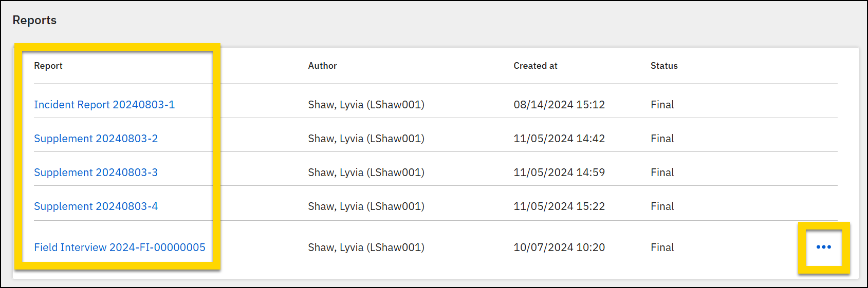Select the Reports section heading
868x288 pixels.
pos(34,20)
